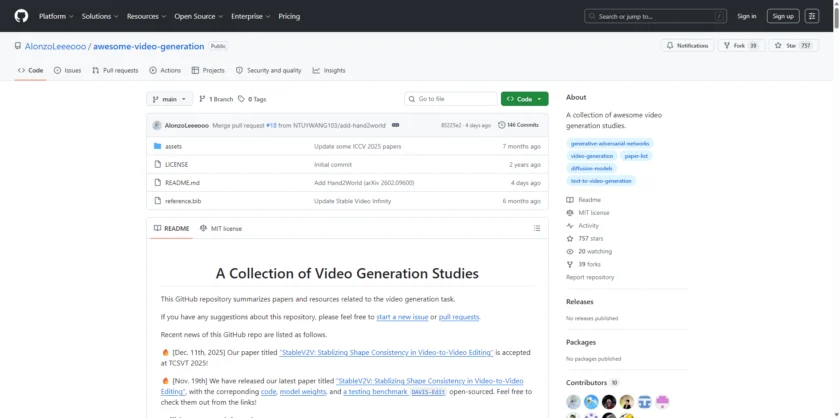Open the Contributors section heading link
The width and height of the screenshot is (840, 418).
click(592, 383)
